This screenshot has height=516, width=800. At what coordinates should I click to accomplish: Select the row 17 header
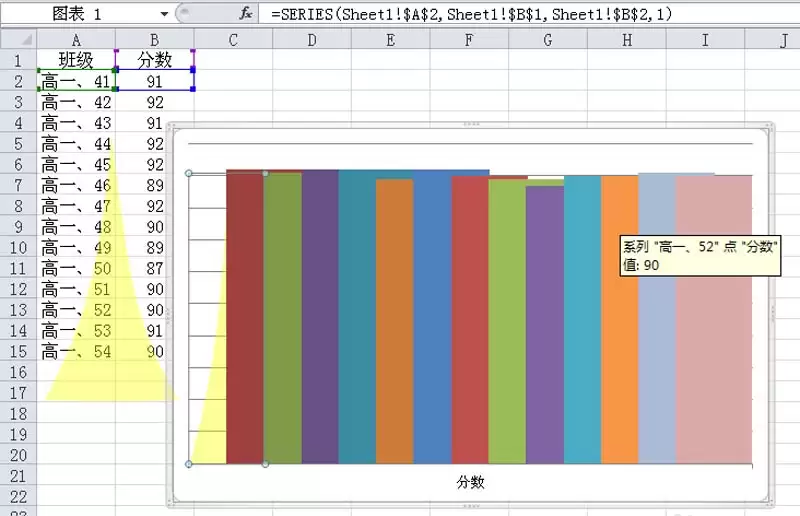pyautogui.click(x=18, y=393)
